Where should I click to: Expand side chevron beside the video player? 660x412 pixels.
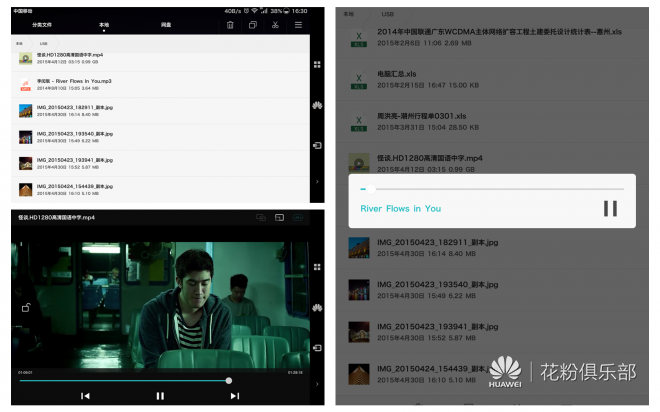click(317, 384)
